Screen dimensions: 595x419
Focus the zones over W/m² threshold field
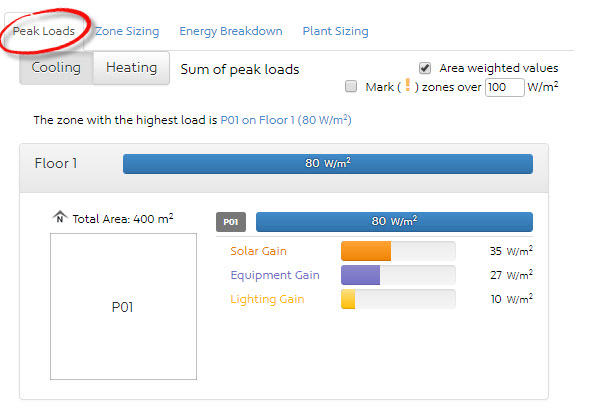[505, 87]
